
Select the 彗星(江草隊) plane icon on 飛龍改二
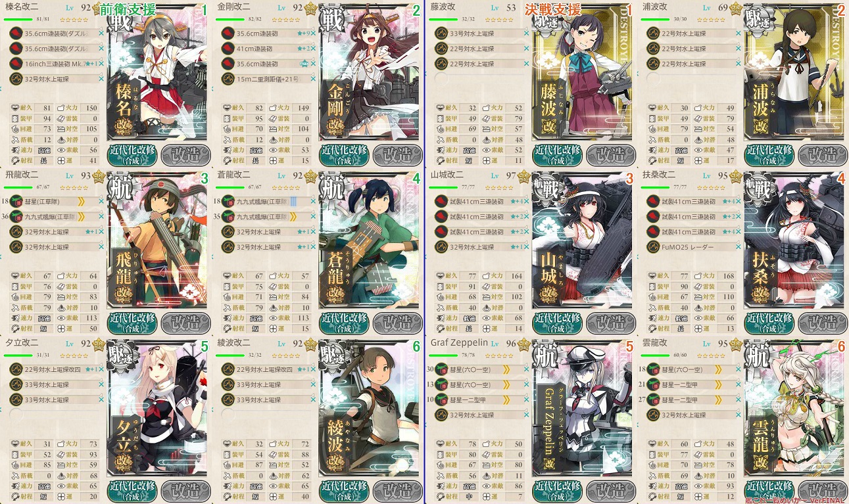pos(16,202)
